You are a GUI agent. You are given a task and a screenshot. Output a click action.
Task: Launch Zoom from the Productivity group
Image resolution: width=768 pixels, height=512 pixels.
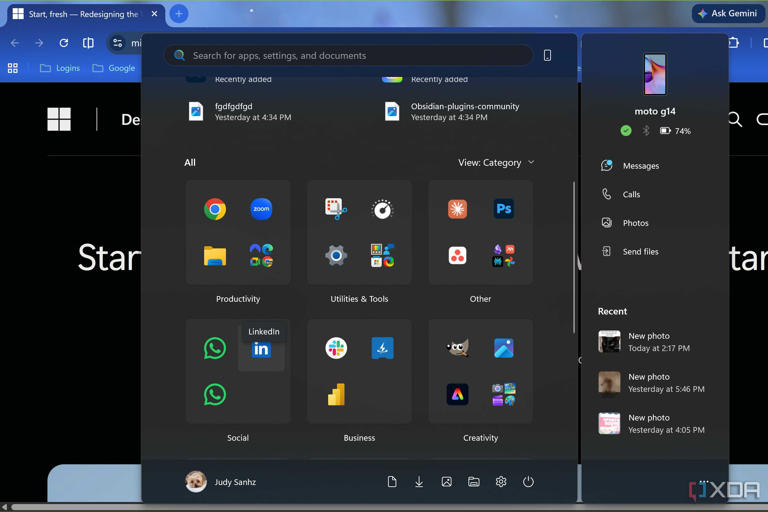pyautogui.click(x=261, y=209)
